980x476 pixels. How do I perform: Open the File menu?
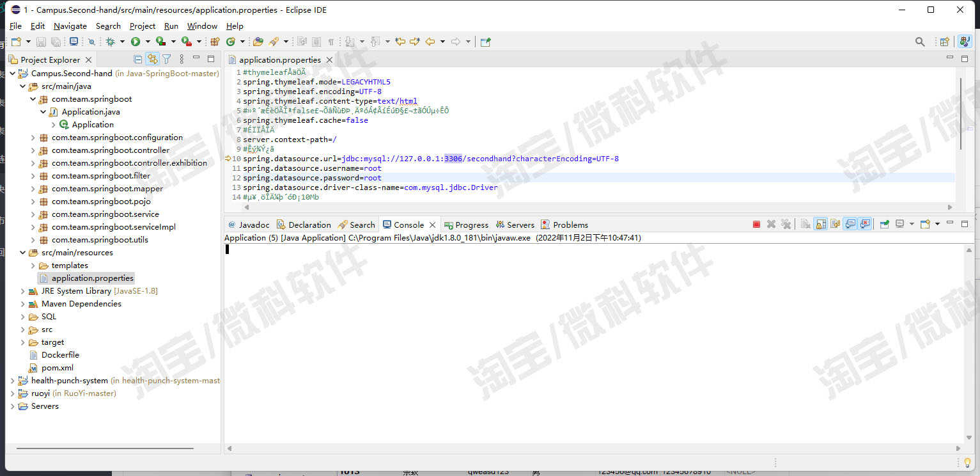[15, 26]
